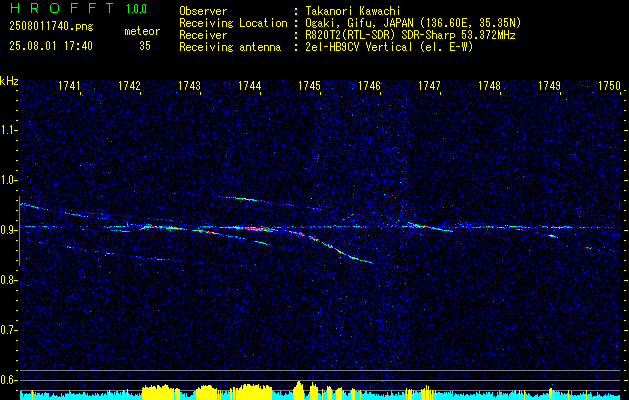Click the 0.8 kHz axis label
629x400 pixels.
[x=8, y=280]
